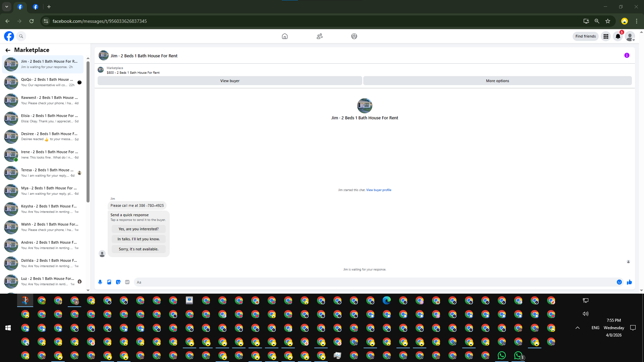
Task: Attach a photo using the image icon
Action: point(109,282)
